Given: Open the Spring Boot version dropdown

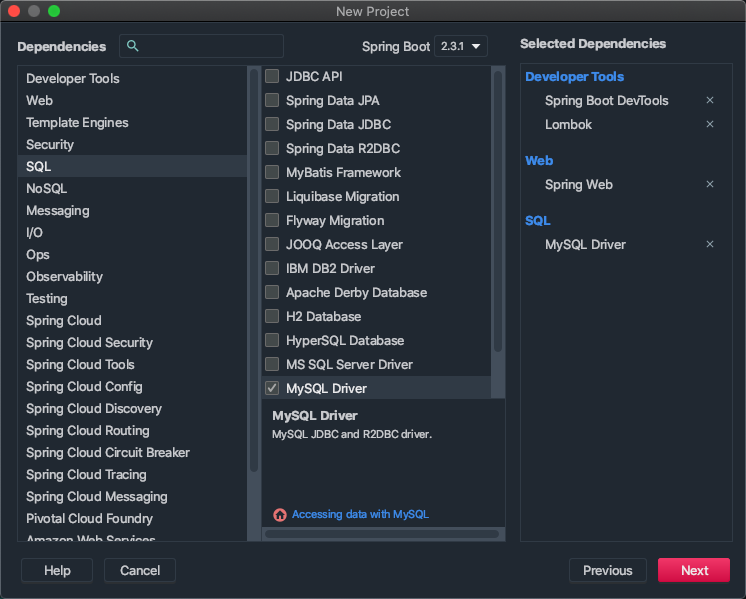Looking at the screenshot, I should (461, 46).
